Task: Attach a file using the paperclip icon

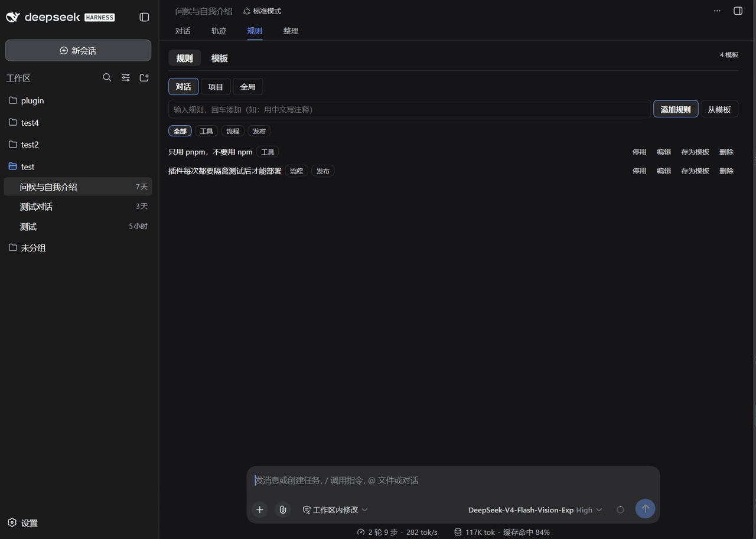Action: [x=283, y=509]
